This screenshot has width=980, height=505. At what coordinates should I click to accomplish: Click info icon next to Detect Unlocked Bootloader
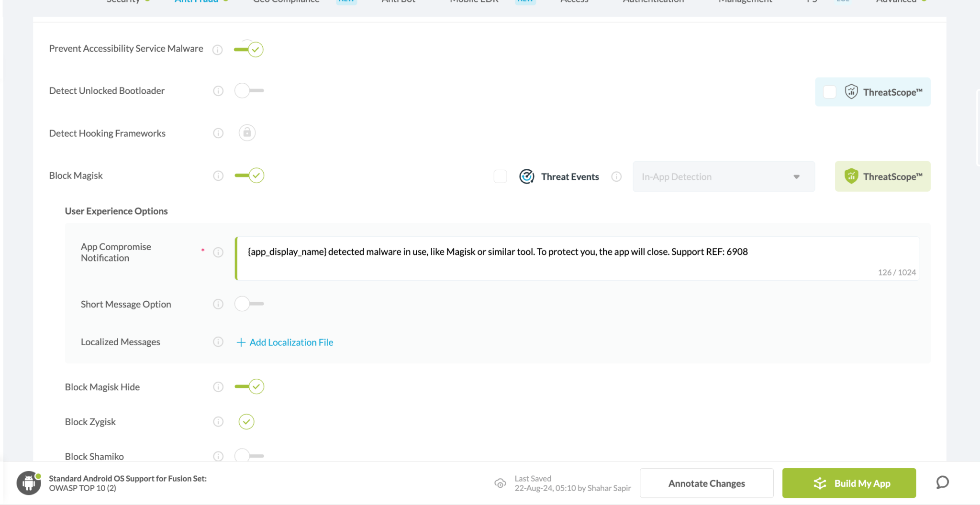click(218, 91)
